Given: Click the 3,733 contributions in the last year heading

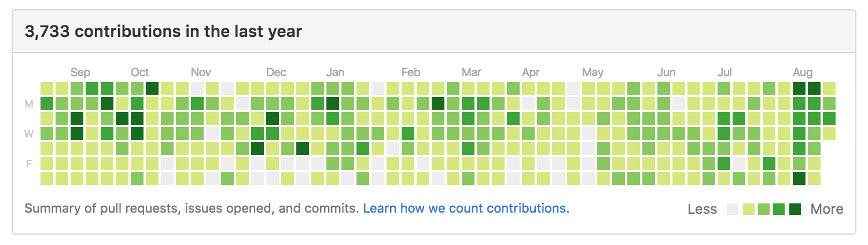Looking at the screenshot, I should pos(163,31).
